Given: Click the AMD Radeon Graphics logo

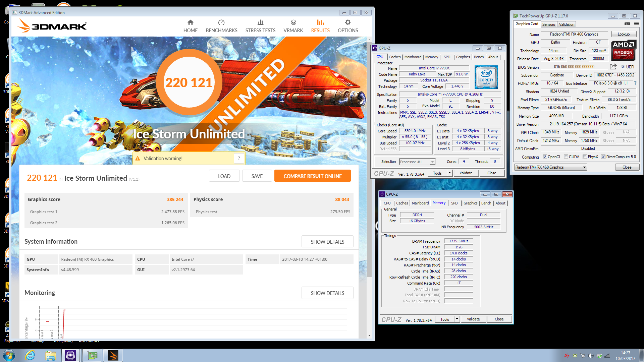Looking at the screenshot, I should [x=624, y=50].
